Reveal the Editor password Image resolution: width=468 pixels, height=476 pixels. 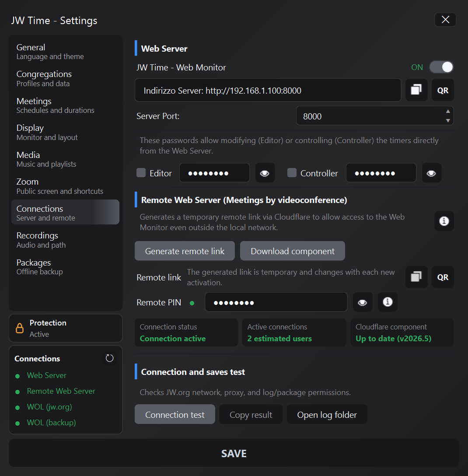coord(265,173)
